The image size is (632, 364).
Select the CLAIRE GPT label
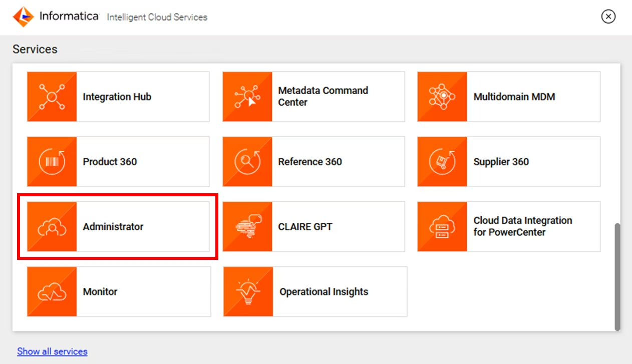(305, 227)
